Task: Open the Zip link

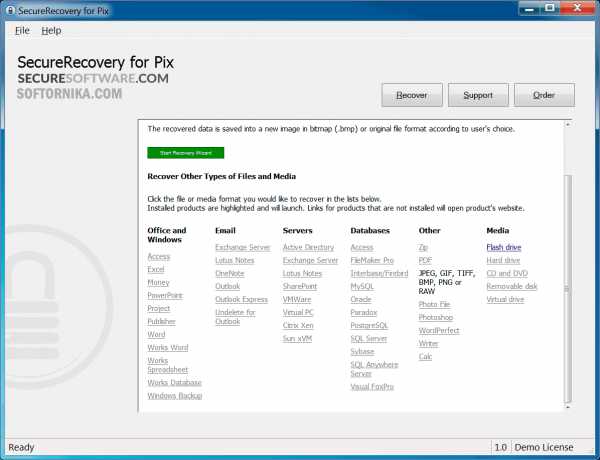Action: [423, 247]
